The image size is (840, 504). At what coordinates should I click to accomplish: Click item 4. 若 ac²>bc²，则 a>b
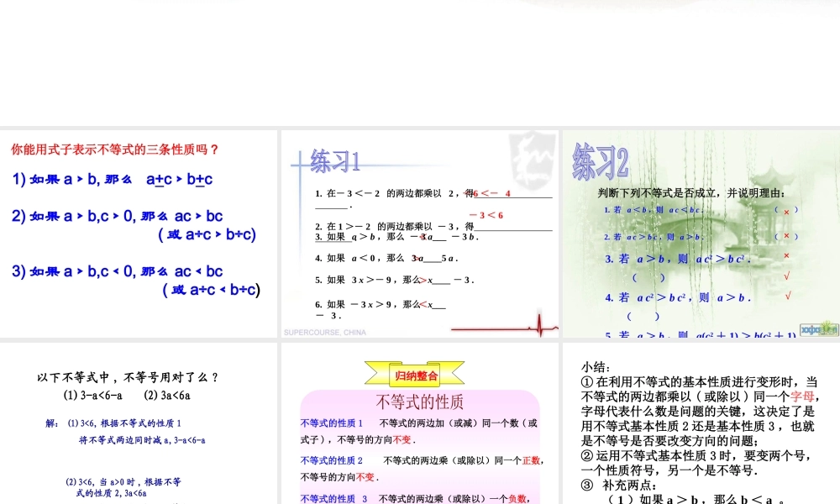[678, 298]
